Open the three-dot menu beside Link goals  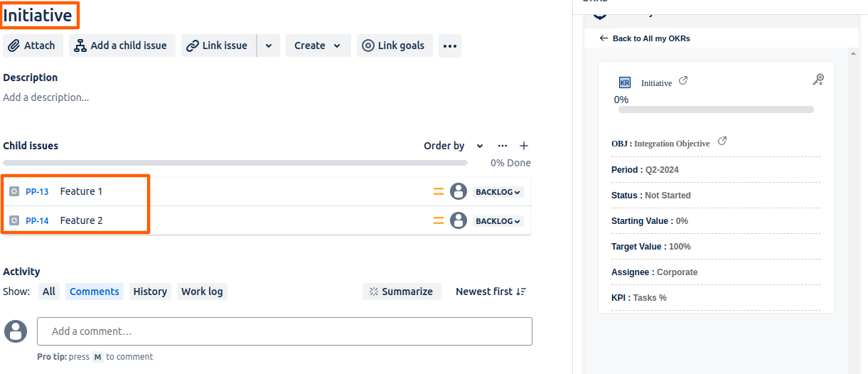pos(449,46)
